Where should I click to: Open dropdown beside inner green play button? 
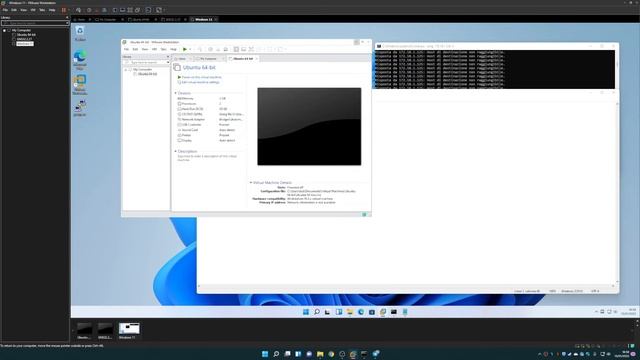tap(190, 49)
